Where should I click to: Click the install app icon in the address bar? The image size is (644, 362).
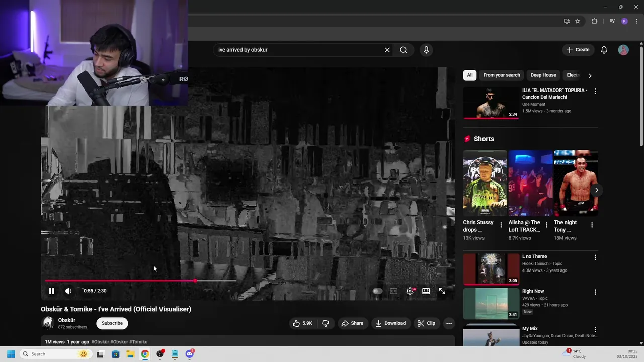pos(567,21)
